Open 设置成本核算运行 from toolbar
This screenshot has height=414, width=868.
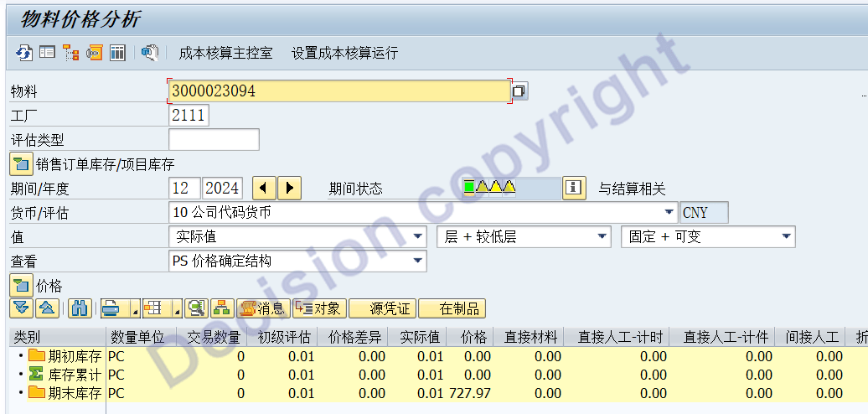(x=344, y=53)
